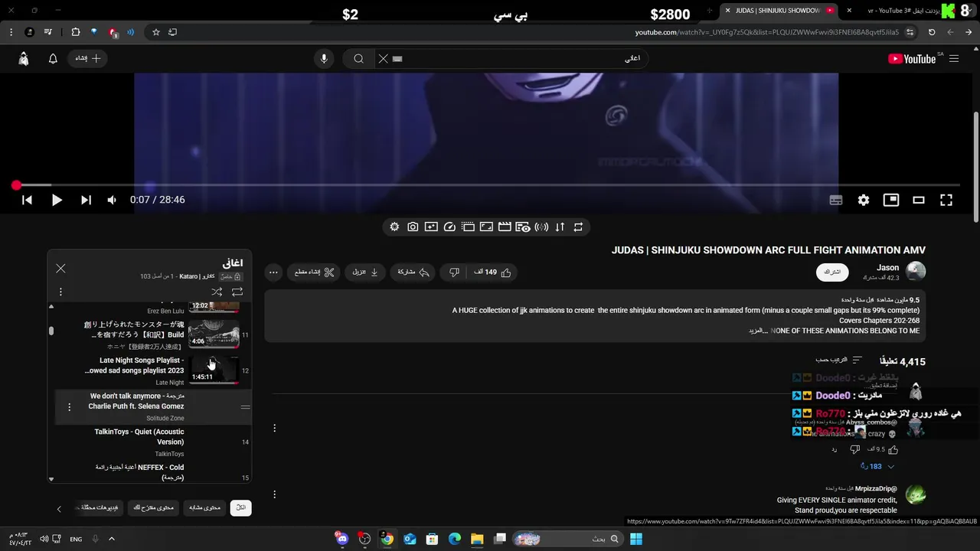Toggle playlist shuffle

click(217, 292)
